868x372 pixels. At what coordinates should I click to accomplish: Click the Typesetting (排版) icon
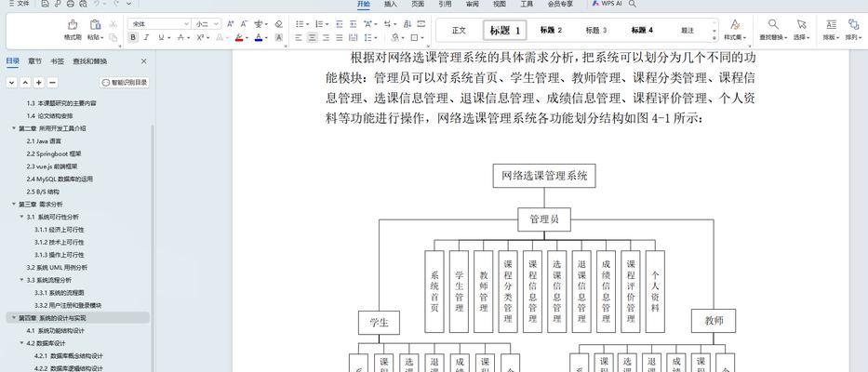pos(831,24)
